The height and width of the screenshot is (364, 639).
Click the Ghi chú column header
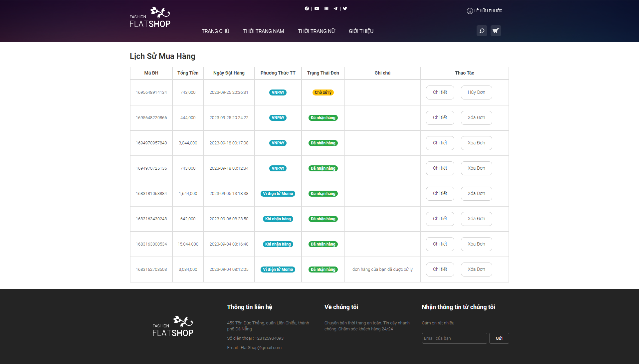tap(382, 73)
